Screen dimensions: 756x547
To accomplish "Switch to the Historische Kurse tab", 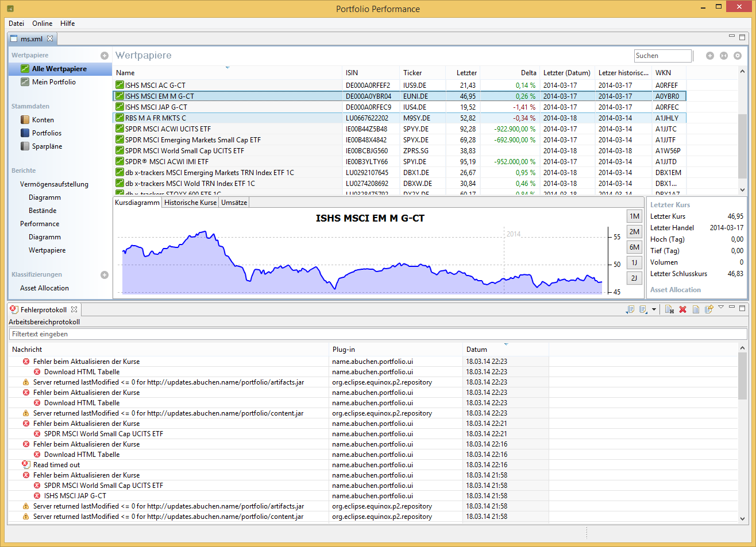I will tap(190, 203).
